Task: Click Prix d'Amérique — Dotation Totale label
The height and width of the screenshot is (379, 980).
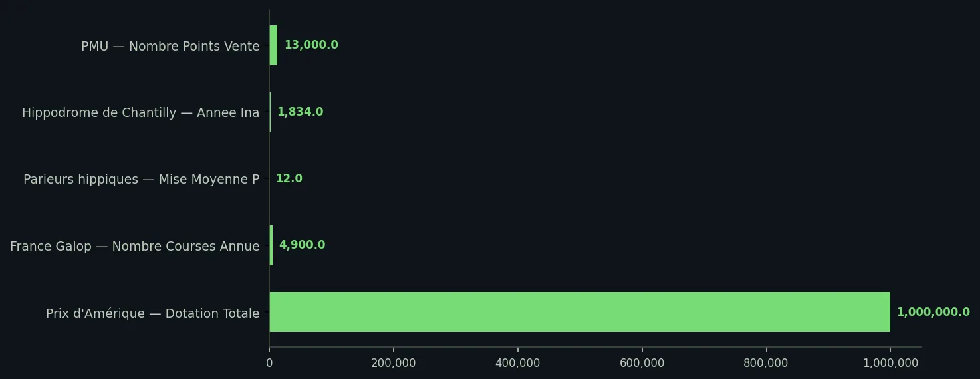Action: point(153,313)
